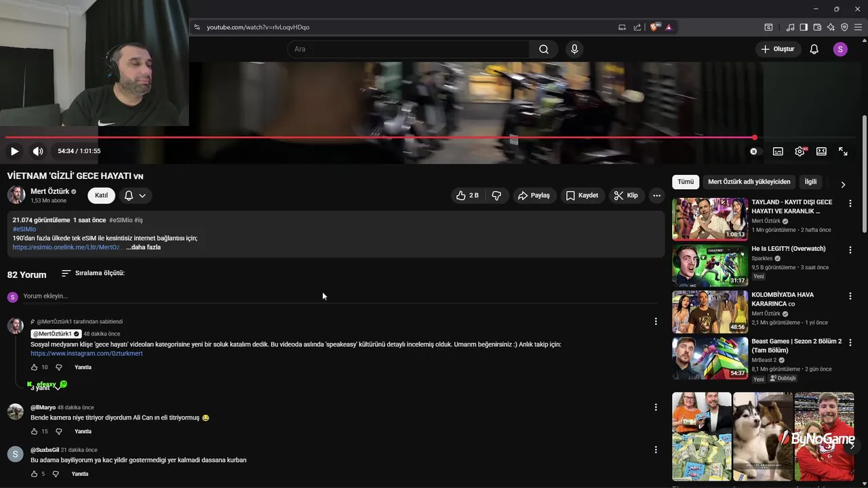The width and height of the screenshot is (868, 488).
Task: Advance the Shorts shelf with the next arrow
Action: click(x=852, y=445)
